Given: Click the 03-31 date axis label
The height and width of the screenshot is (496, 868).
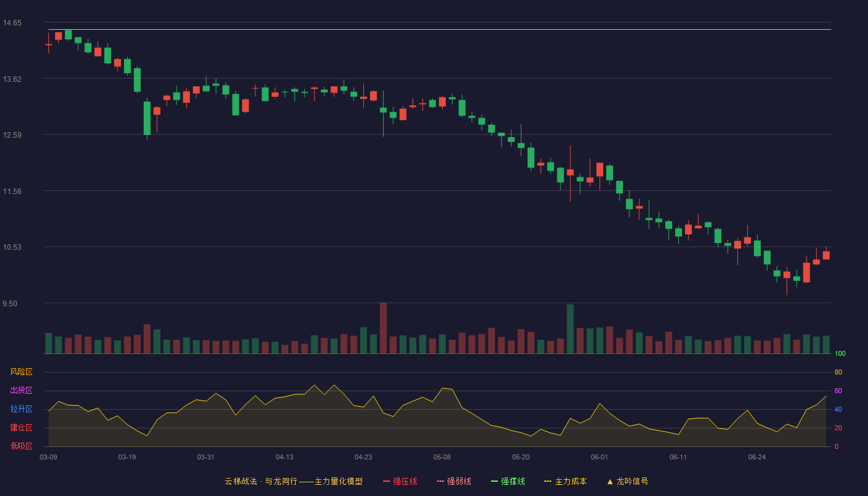Looking at the screenshot, I should 206,457.
